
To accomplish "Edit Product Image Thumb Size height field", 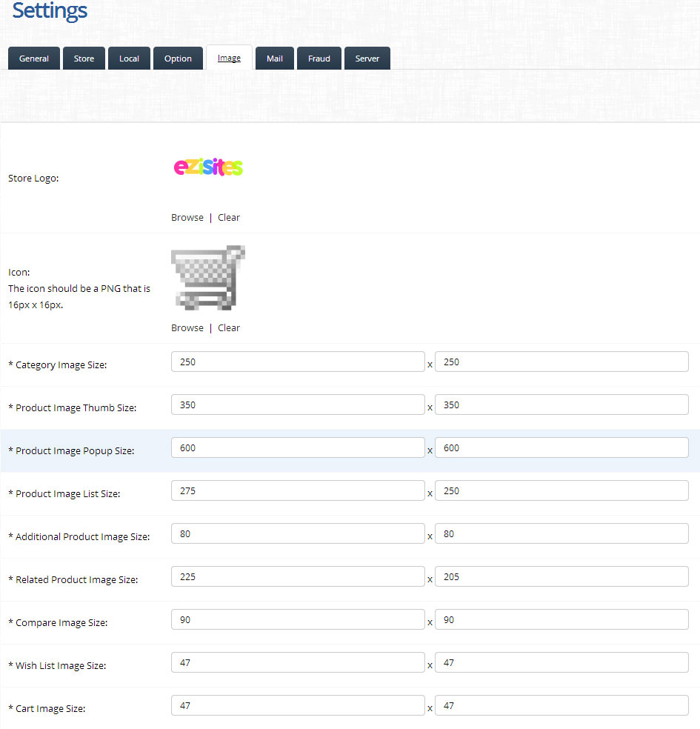I will coord(561,405).
